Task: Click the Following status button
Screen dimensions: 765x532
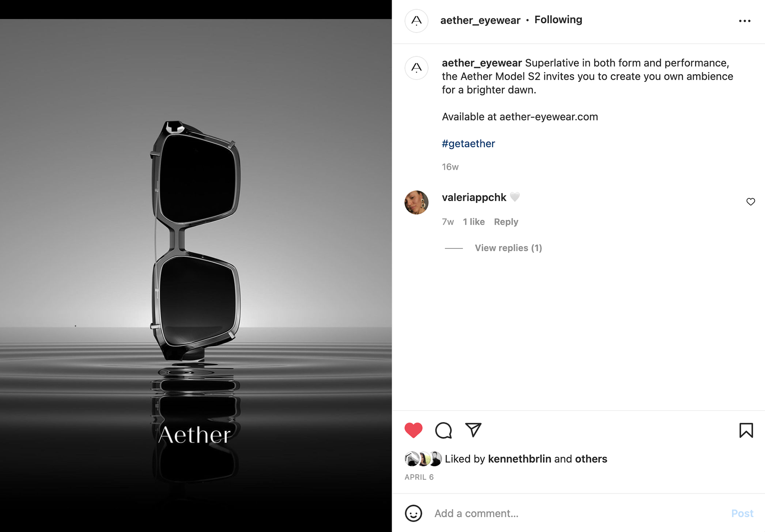Action: tap(558, 20)
